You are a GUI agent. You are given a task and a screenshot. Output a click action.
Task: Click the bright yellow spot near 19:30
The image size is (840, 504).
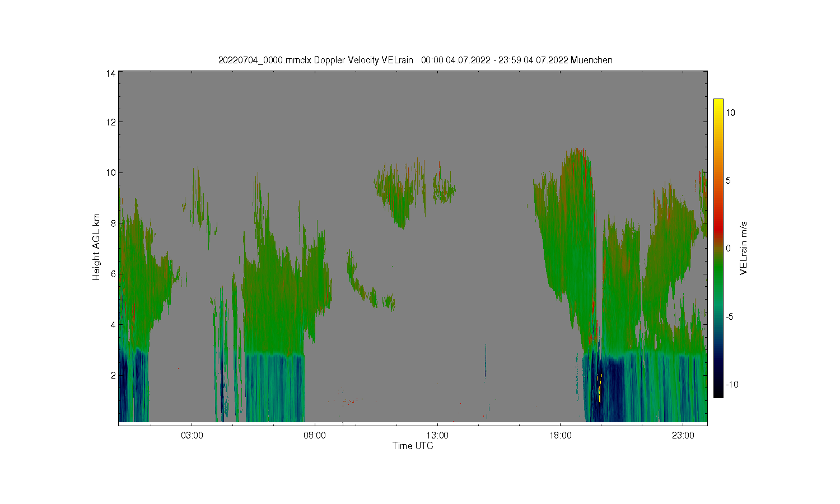click(600, 390)
